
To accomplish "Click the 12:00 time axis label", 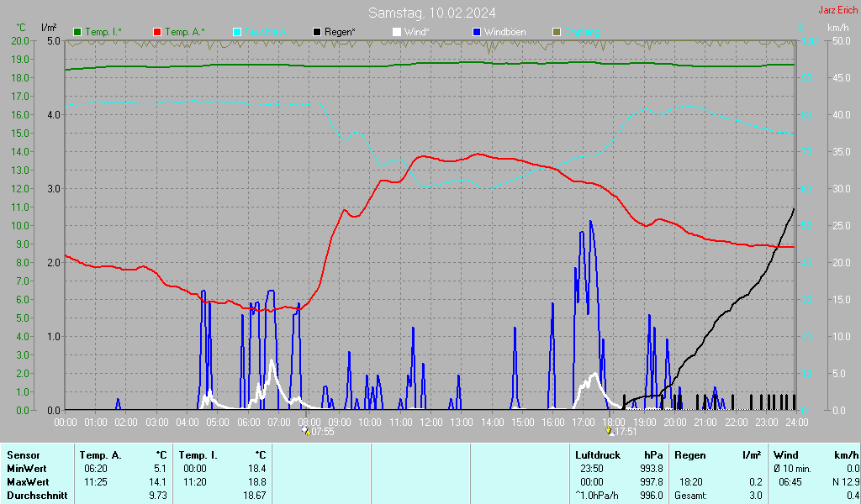I will point(430,421).
